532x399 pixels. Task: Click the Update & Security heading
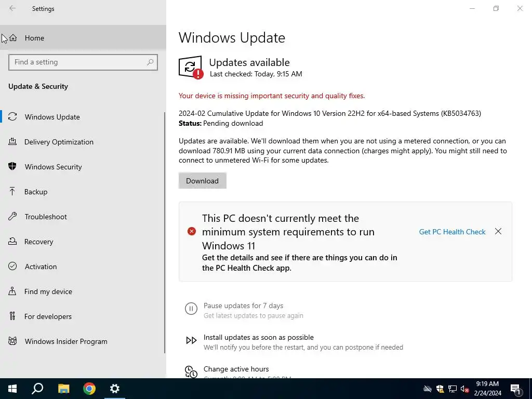(x=38, y=86)
